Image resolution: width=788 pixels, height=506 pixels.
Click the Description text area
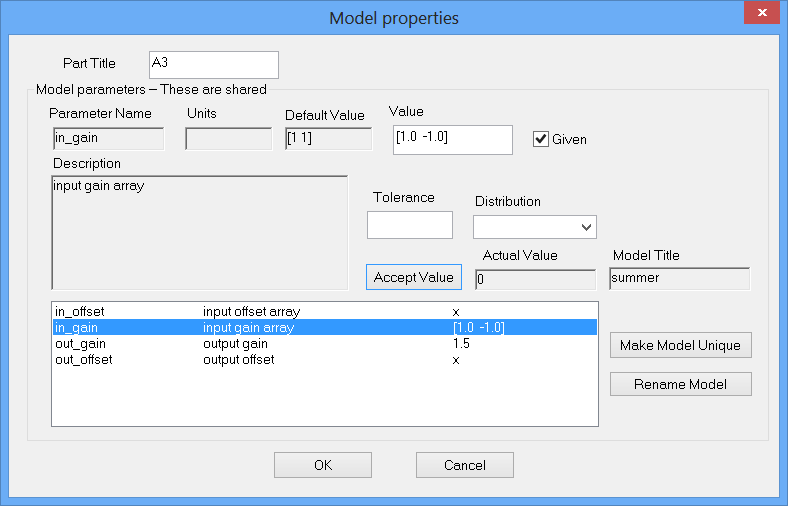(x=199, y=233)
